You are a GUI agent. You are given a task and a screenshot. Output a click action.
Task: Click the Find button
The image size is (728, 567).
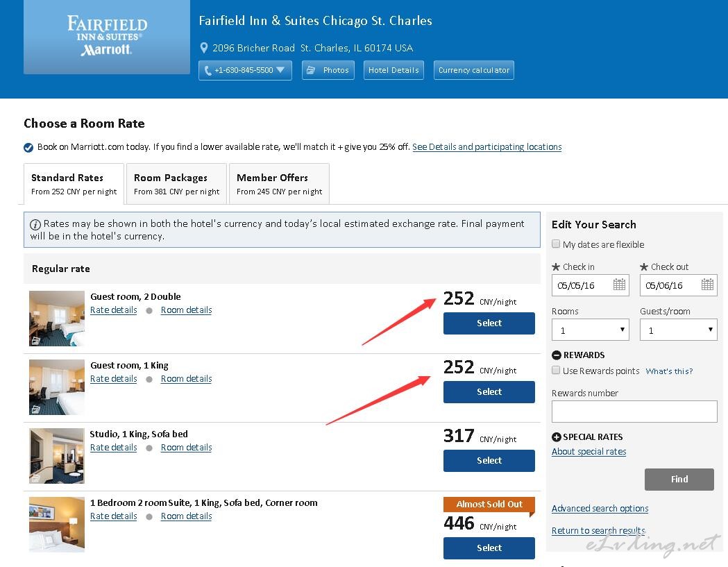pos(679,480)
